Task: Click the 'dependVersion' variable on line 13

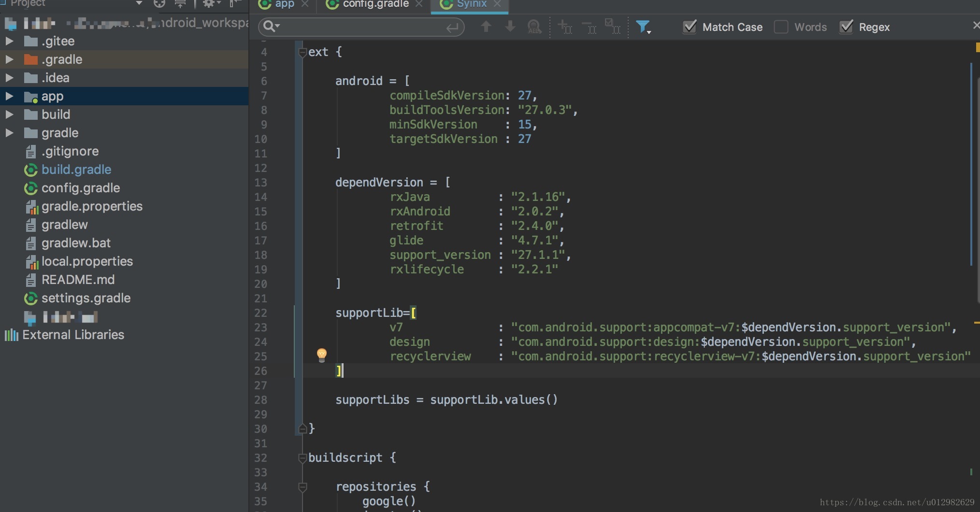Action: [x=379, y=183]
